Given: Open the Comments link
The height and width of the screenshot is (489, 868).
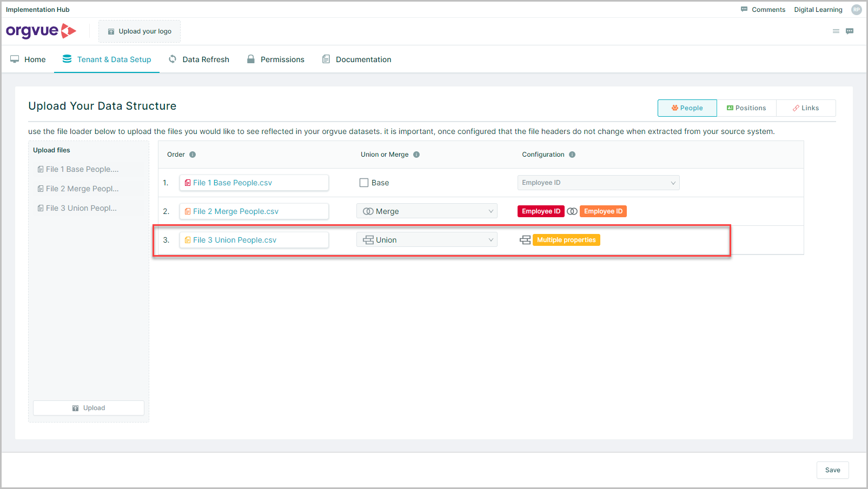Looking at the screenshot, I should [768, 10].
